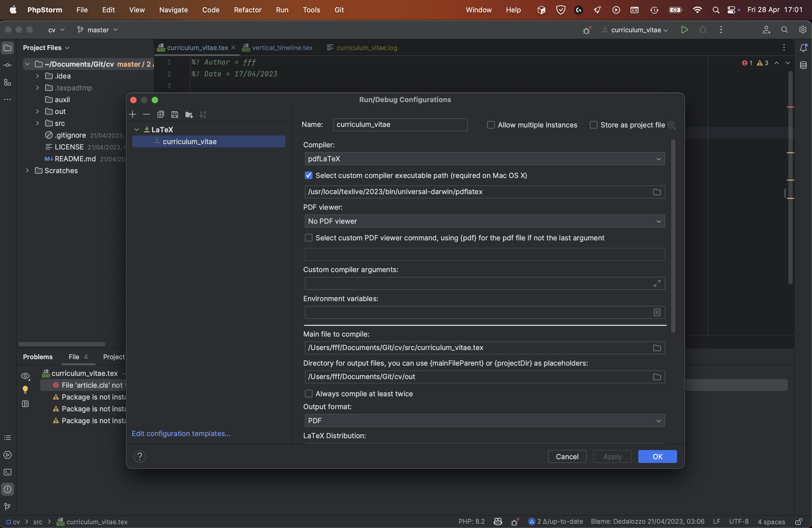Start debugging with the bug icon
The width and height of the screenshot is (812, 528).
[703, 30]
